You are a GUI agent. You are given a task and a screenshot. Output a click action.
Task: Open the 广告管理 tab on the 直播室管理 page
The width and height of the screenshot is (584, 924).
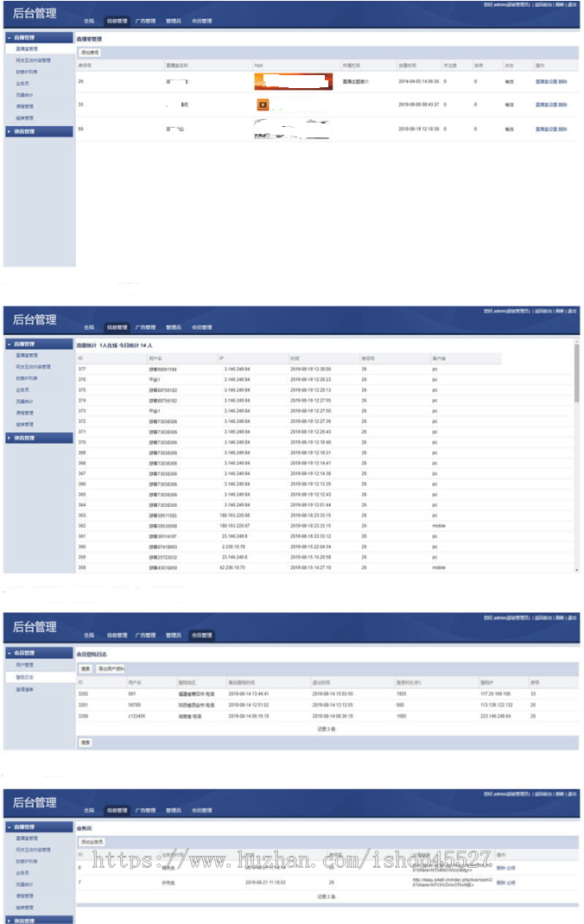(x=145, y=21)
